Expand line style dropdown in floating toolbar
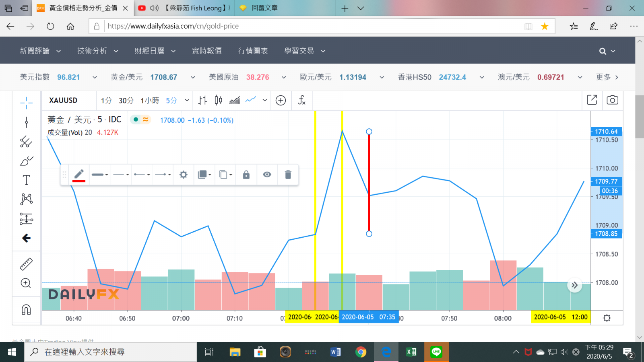Viewport: 644px width, 362px height. click(121, 175)
